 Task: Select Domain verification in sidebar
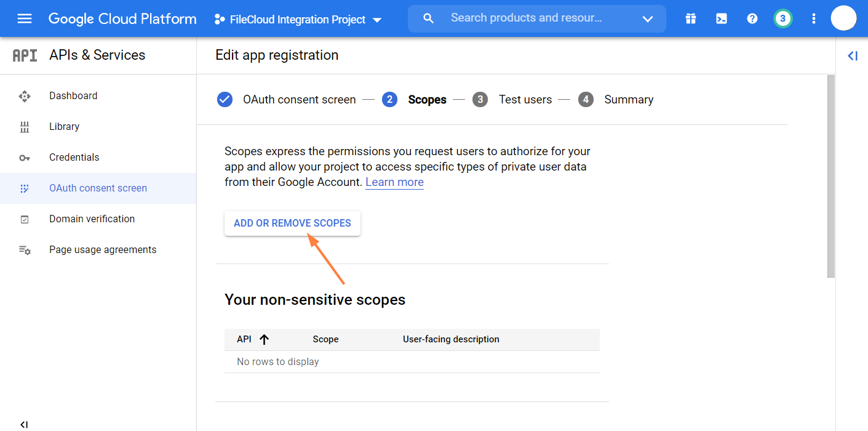tap(92, 219)
